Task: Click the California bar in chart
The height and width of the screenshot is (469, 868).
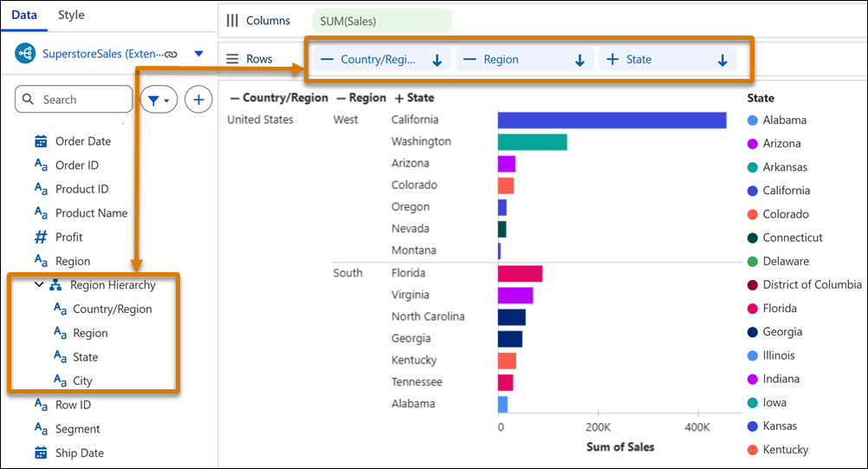Action: coord(612,121)
